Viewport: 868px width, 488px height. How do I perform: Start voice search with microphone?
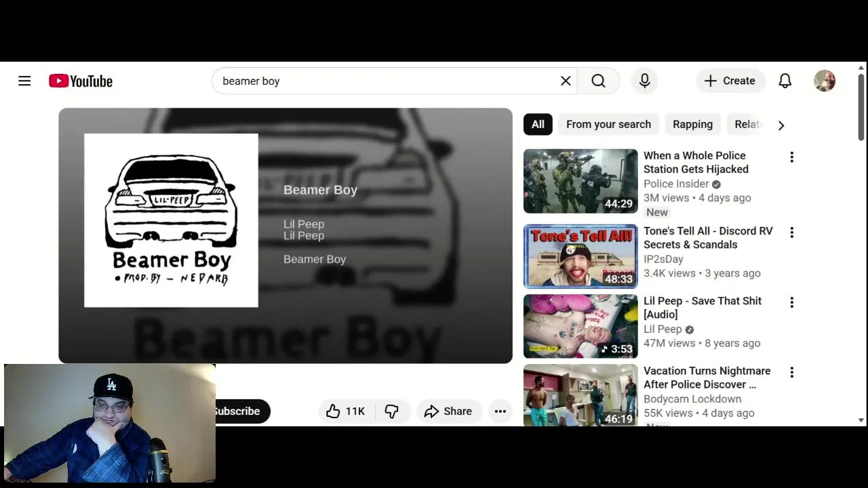(645, 81)
